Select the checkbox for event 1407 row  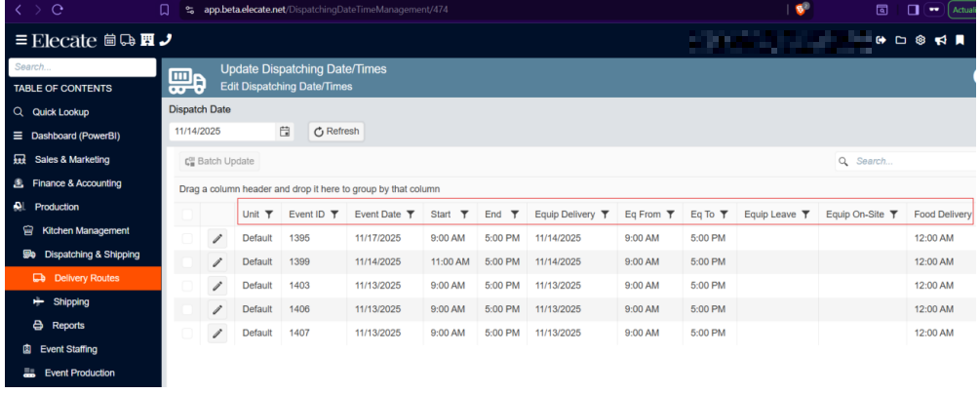(187, 333)
